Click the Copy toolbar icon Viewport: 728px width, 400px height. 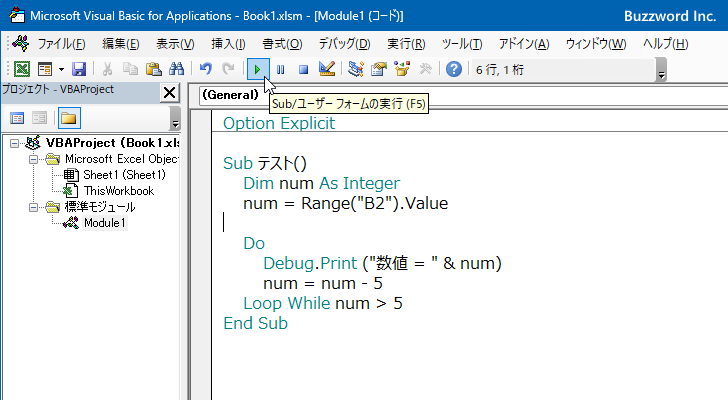(130, 69)
